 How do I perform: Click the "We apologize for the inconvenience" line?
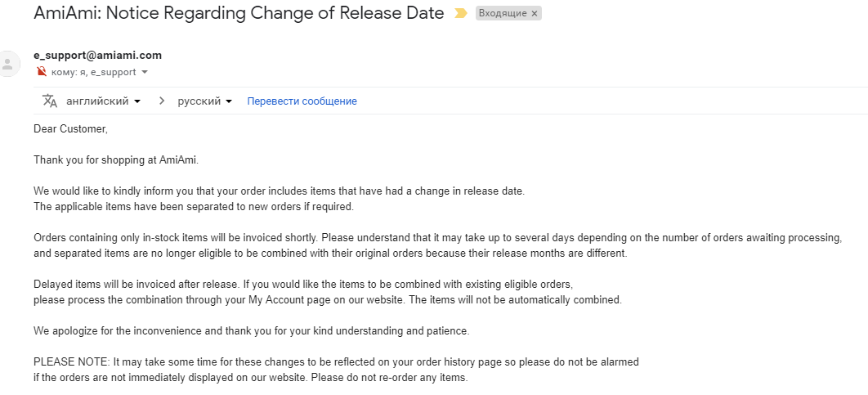[x=251, y=330]
